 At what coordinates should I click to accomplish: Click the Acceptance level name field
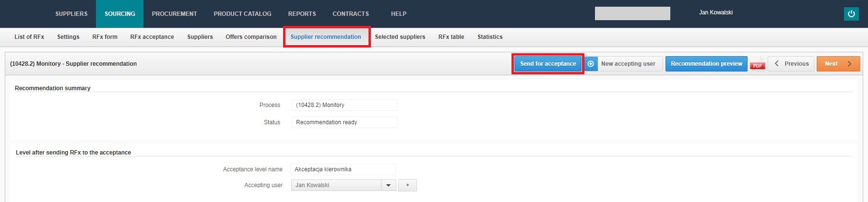point(343,169)
